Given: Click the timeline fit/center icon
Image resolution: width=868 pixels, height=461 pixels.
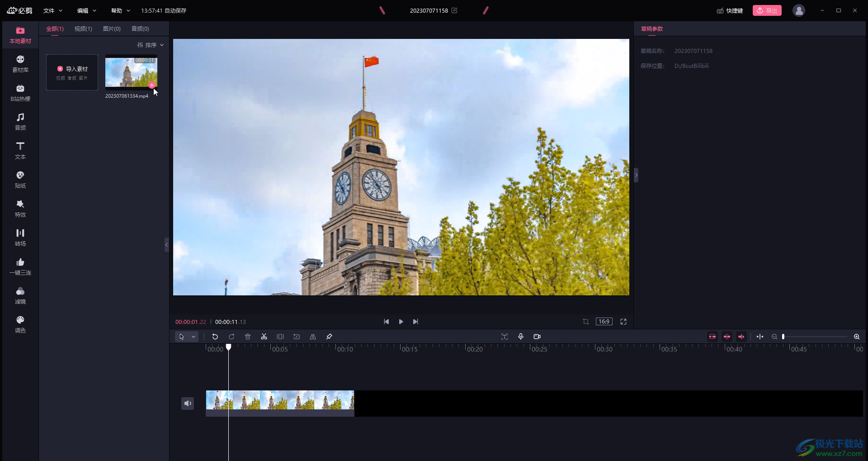Looking at the screenshot, I should (x=760, y=337).
